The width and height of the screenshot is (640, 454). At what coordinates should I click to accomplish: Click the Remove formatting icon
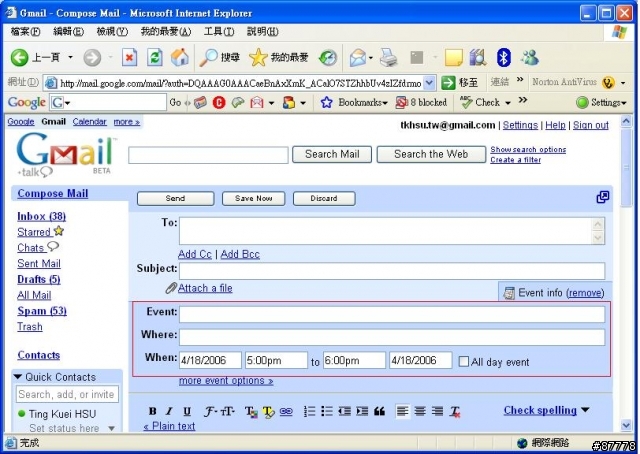point(455,412)
